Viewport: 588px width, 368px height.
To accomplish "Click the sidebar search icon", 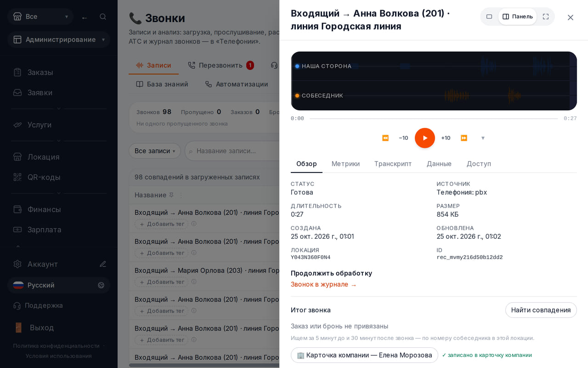I will pos(103,17).
